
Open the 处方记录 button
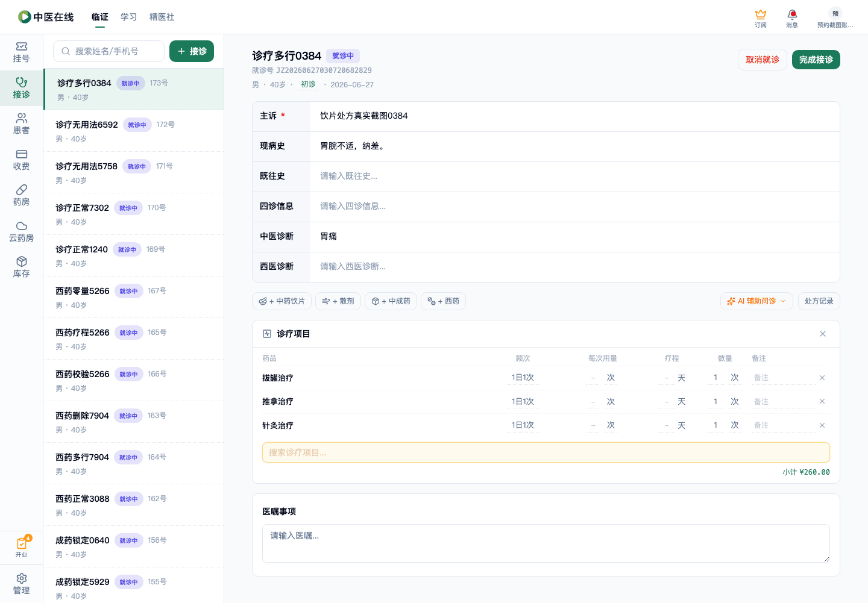pos(819,301)
